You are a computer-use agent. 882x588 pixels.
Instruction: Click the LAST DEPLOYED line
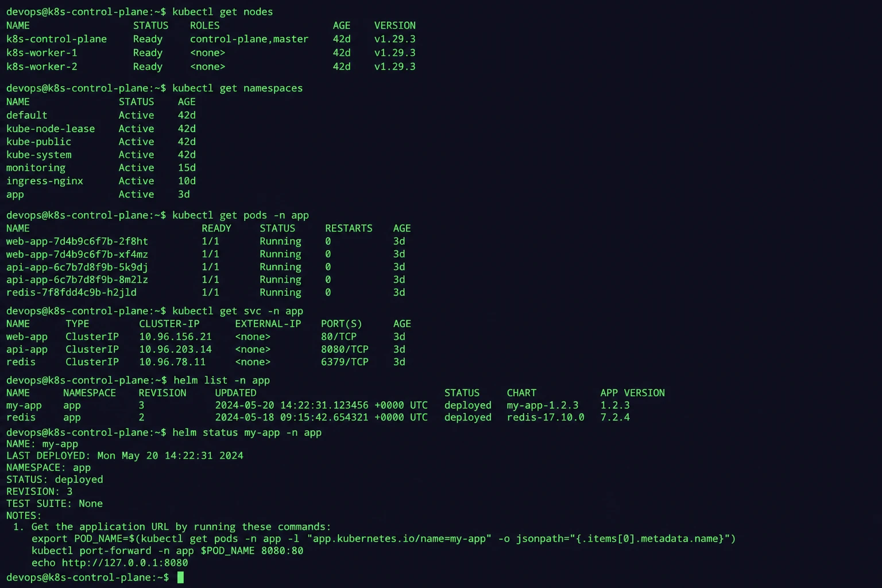[125, 456]
